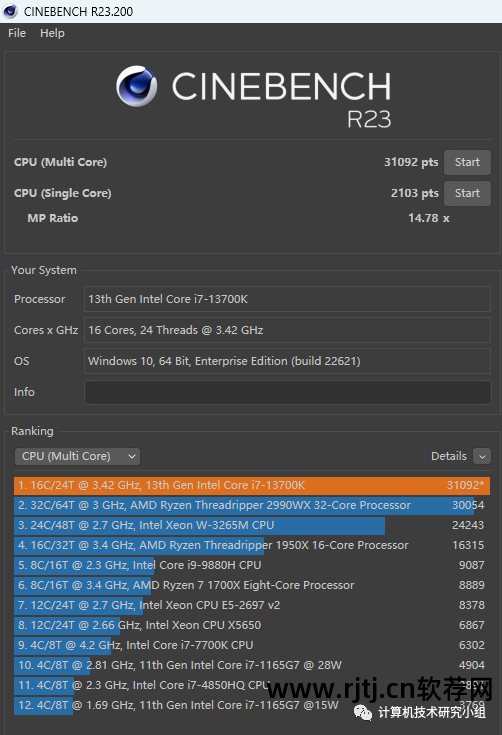Viewport: 502px width, 735px height.
Task: Open the CPU (Multi Core) ranking dropdown
Action: tap(77, 456)
